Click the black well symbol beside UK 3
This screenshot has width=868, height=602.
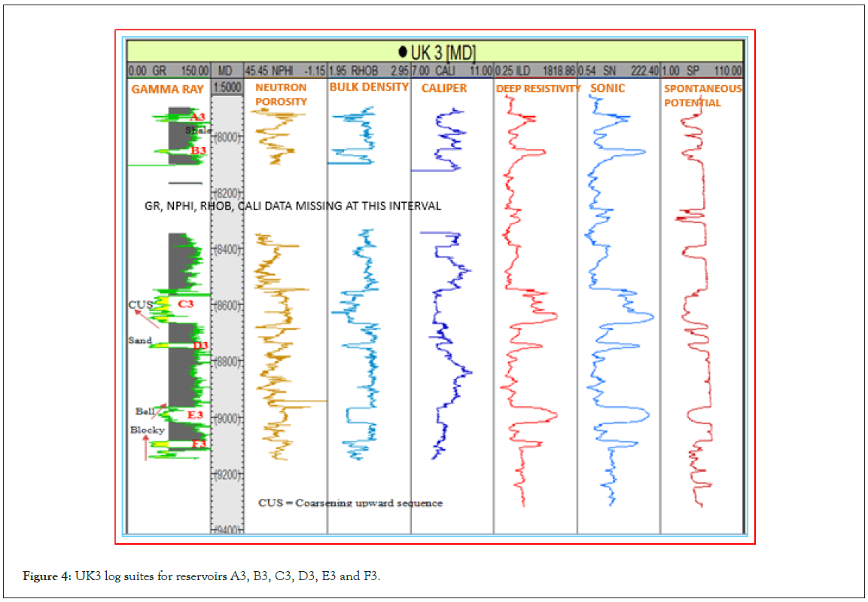(x=403, y=52)
